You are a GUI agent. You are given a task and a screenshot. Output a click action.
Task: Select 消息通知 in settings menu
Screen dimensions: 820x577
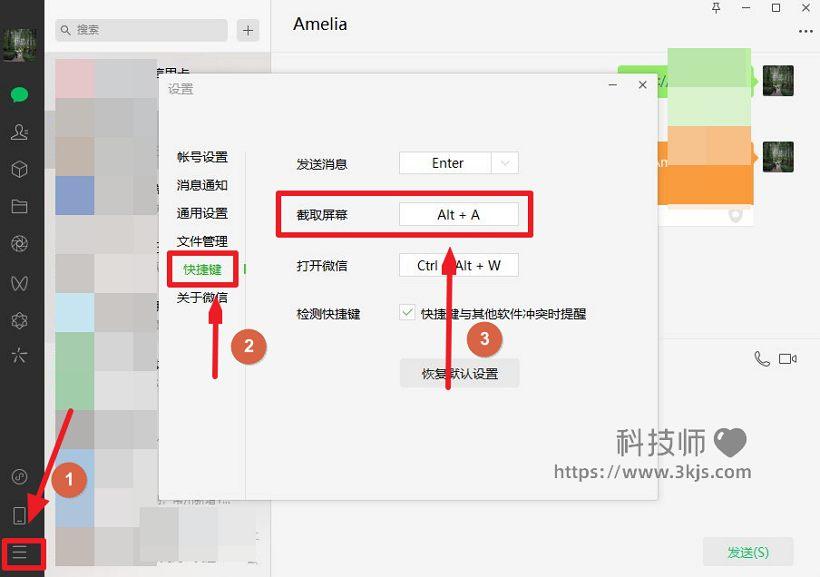[x=202, y=185]
